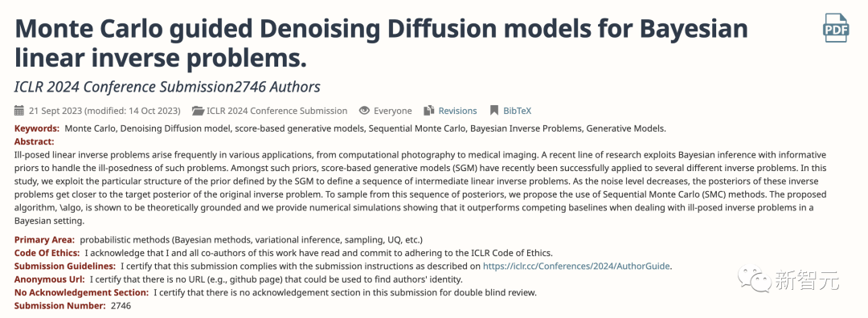
Task: Download the paper via PDF icon
Action: point(836,27)
